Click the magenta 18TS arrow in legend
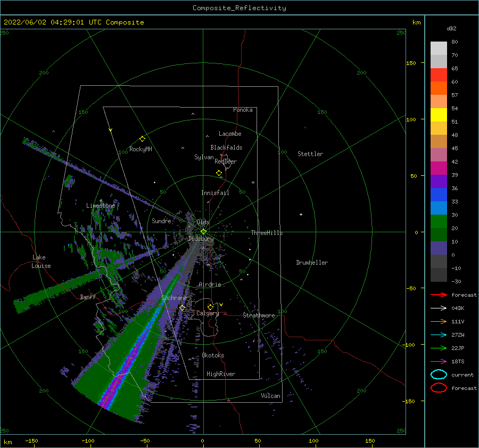Screen dimensions: 479x448 [x=439, y=362]
